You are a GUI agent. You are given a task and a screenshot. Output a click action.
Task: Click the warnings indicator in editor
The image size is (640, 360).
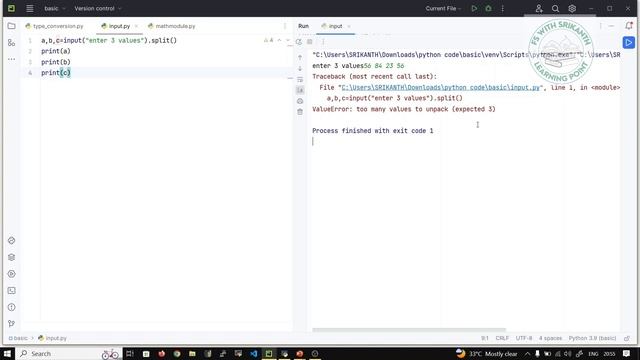[x=269, y=40]
